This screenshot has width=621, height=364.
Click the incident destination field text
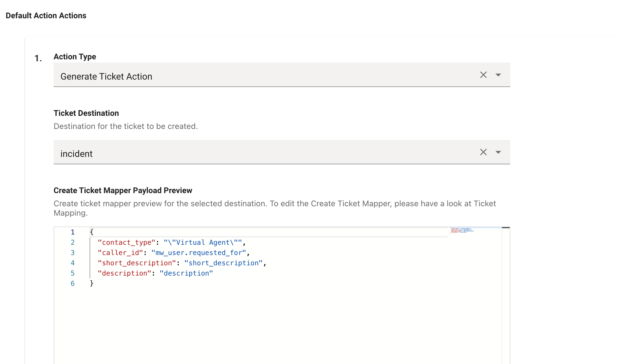[x=76, y=154]
